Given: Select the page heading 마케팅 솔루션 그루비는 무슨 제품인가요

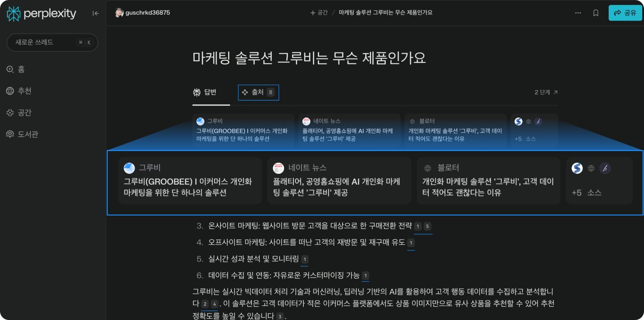Looking at the screenshot, I should tap(309, 58).
